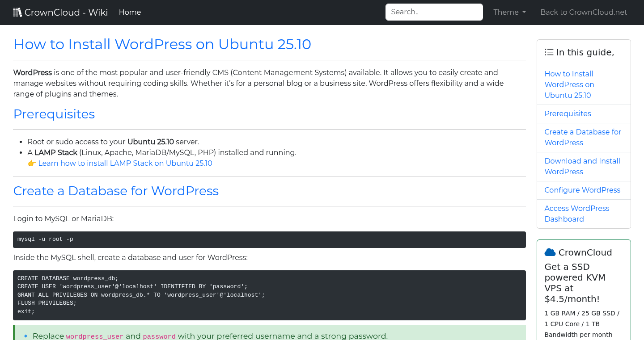Click "Prerequisites" in the guide sidebar

pos(568,113)
